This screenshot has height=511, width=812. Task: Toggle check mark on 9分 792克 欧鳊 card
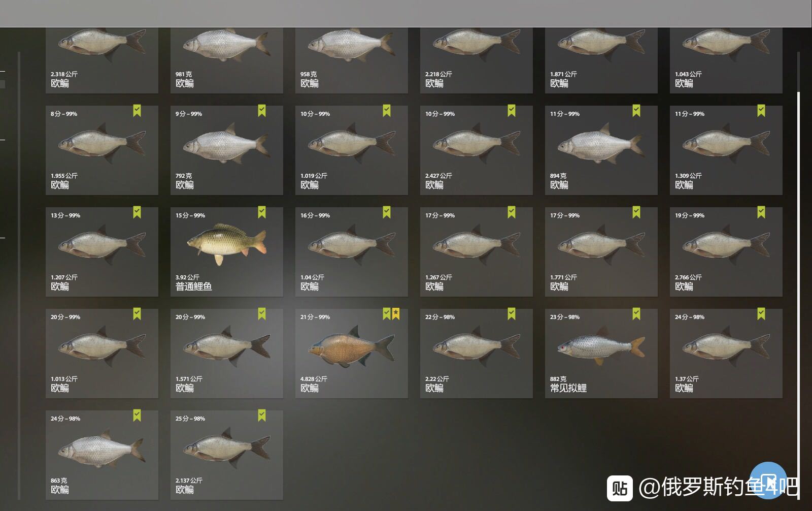(262, 111)
